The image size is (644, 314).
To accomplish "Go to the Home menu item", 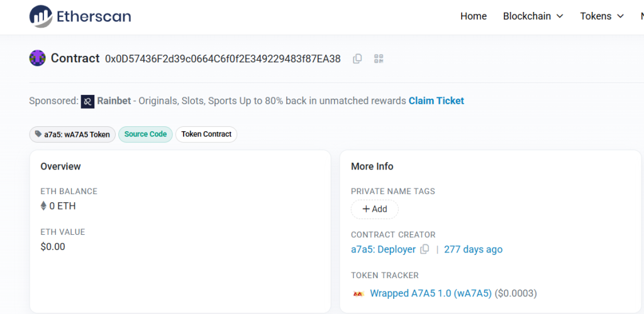I will click(473, 16).
